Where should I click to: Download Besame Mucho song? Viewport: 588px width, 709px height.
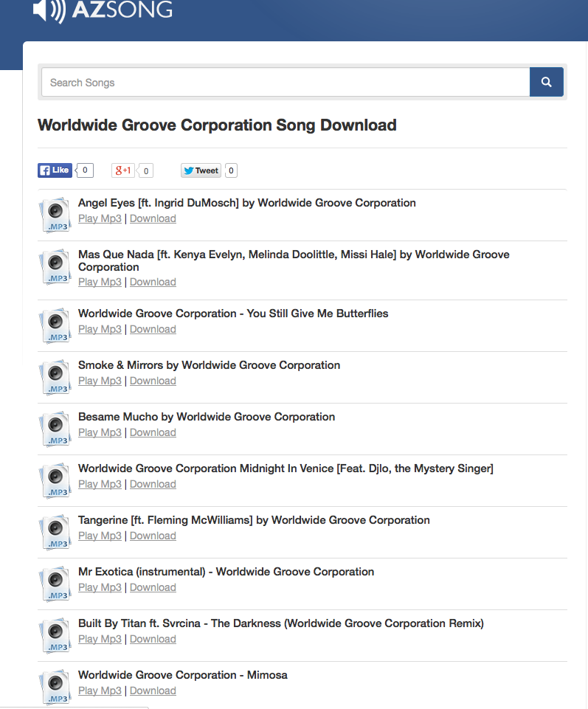[153, 432]
